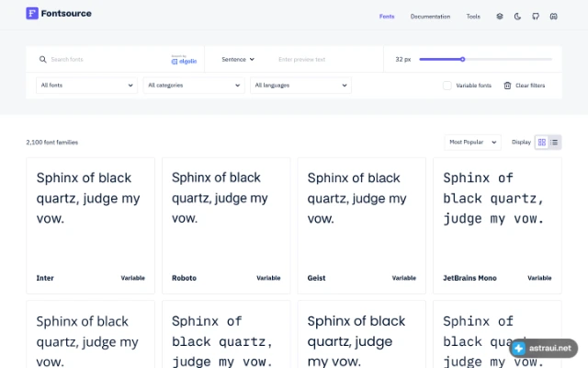Open the Documentation nav item
The width and height of the screenshot is (588, 368).
click(x=430, y=17)
